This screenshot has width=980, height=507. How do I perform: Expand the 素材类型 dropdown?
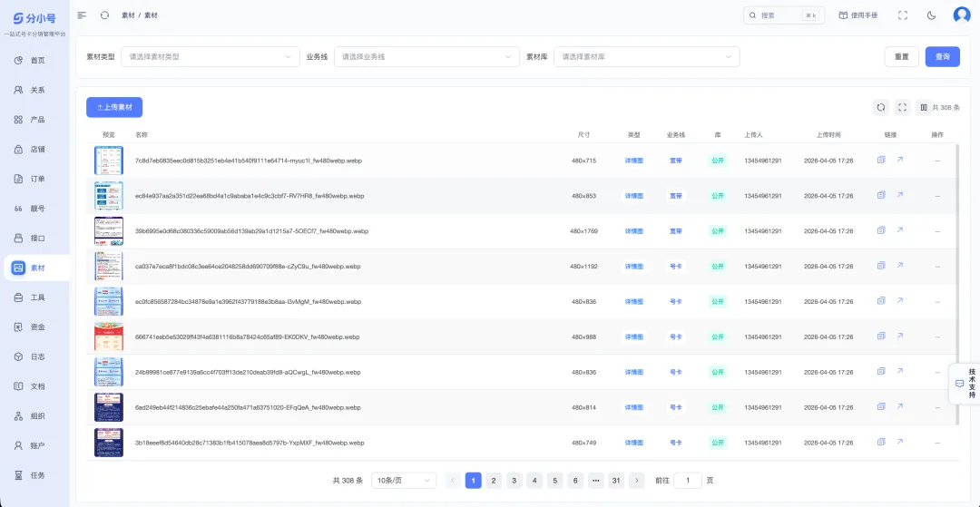tap(210, 56)
